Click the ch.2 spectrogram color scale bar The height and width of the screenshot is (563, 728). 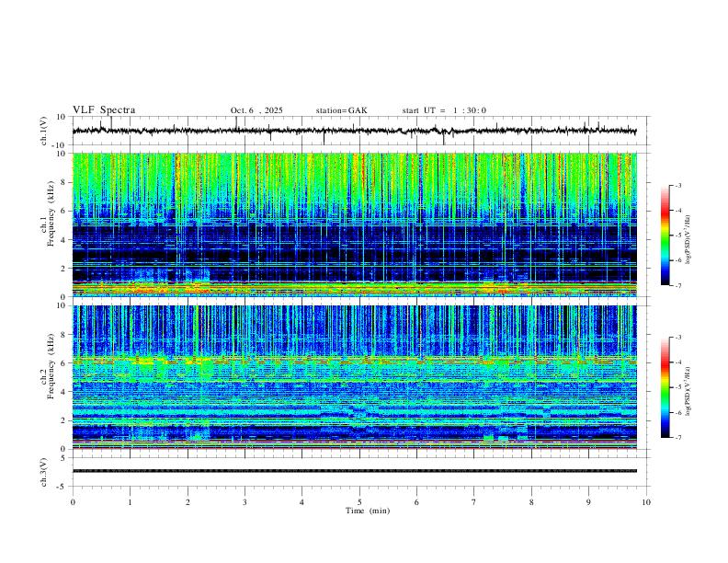point(665,387)
